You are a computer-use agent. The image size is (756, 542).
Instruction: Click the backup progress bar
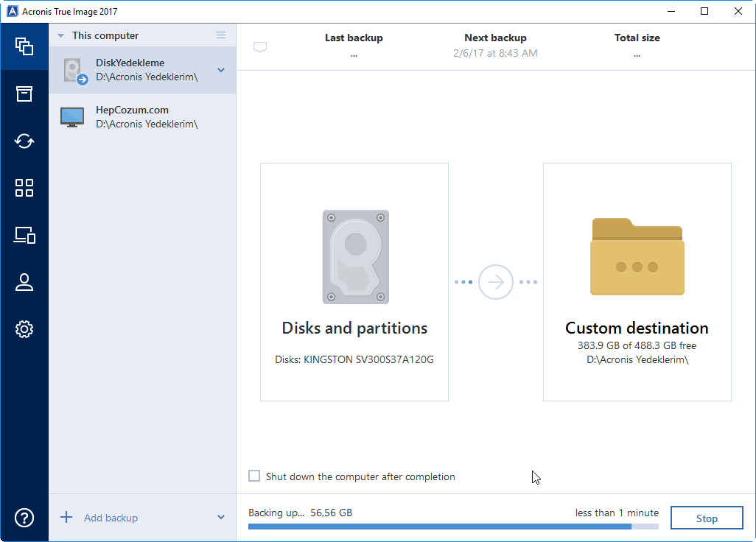pyautogui.click(x=453, y=527)
